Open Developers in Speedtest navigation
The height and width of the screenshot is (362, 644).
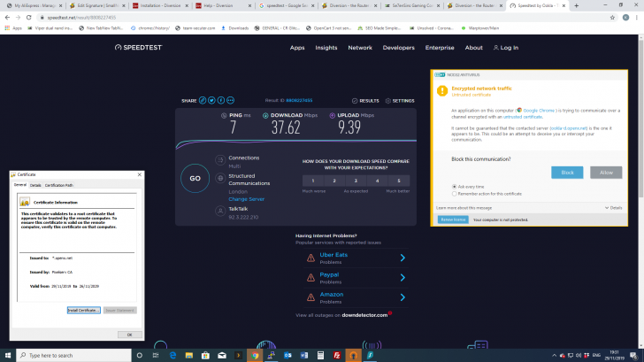pos(398,48)
